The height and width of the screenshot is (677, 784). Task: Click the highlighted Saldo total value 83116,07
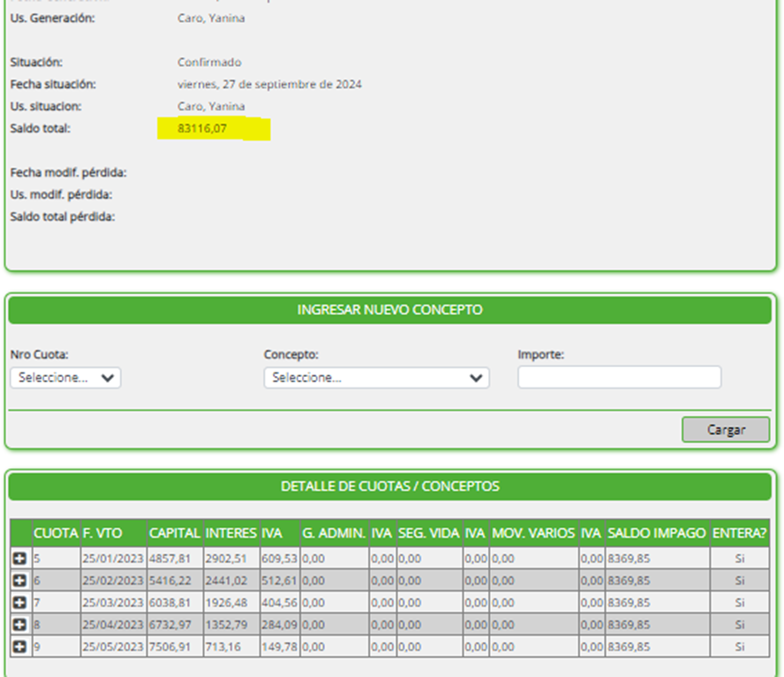pos(203,129)
